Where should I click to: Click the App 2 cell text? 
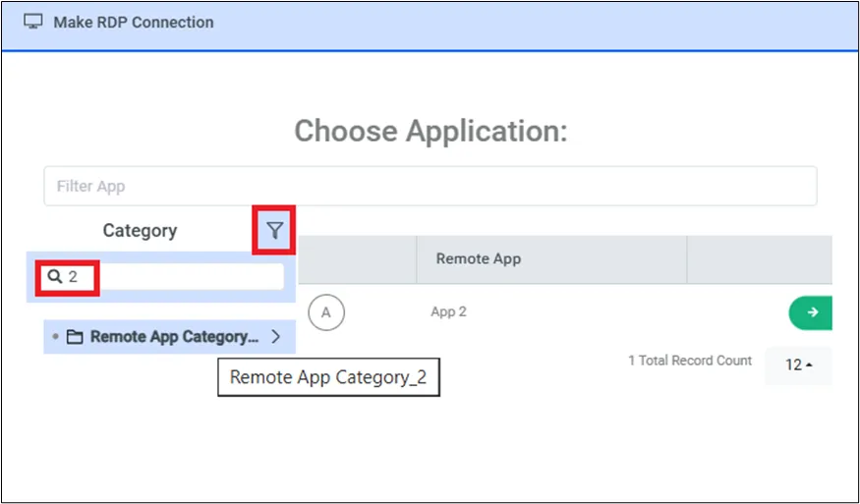point(448,312)
